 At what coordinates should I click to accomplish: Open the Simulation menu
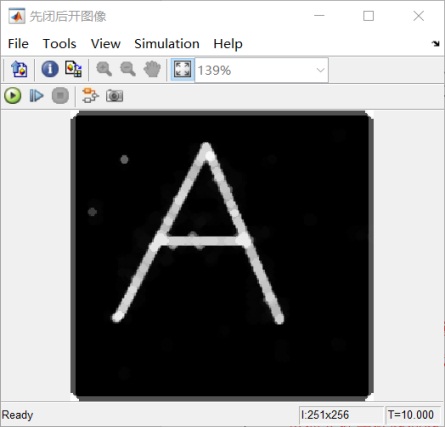click(x=167, y=44)
